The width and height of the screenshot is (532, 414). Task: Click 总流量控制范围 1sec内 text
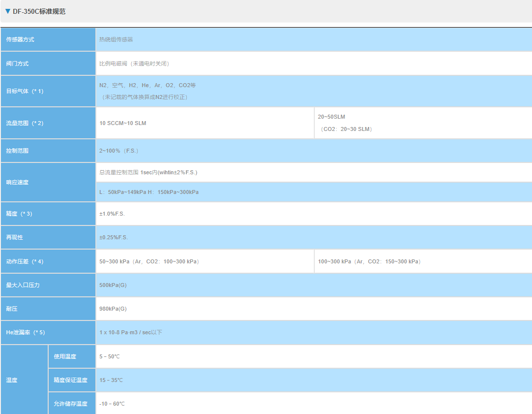click(x=148, y=172)
